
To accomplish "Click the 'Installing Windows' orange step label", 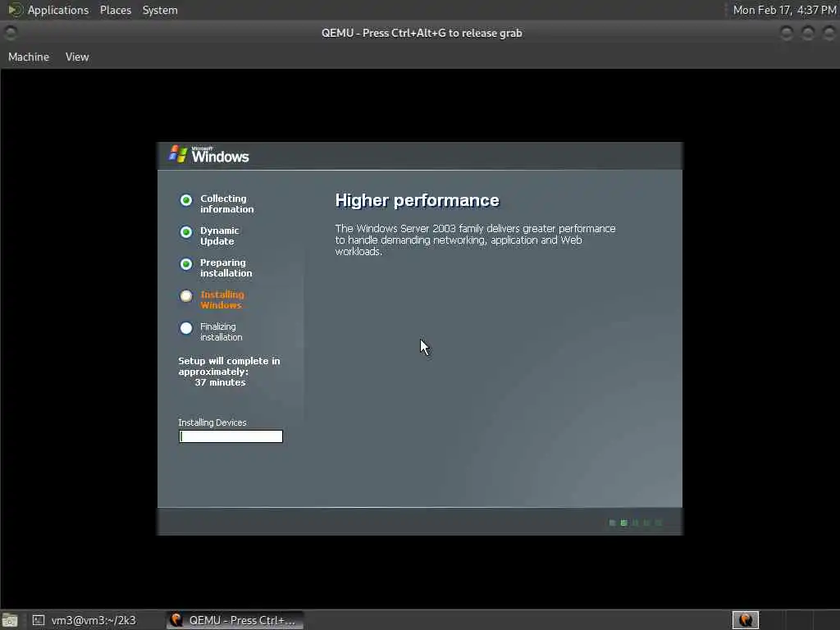I will pos(221,300).
